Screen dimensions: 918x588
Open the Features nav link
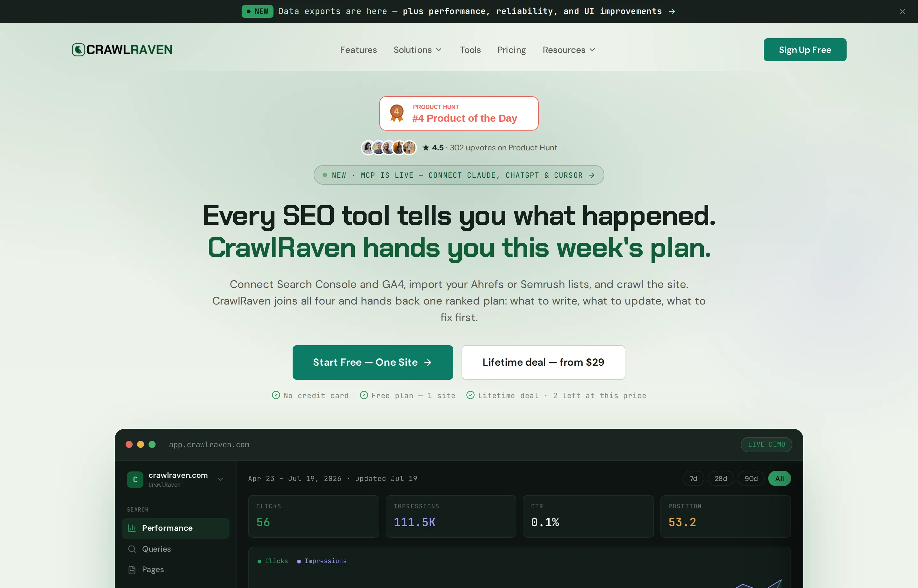pyautogui.click(x=358, y=50)
